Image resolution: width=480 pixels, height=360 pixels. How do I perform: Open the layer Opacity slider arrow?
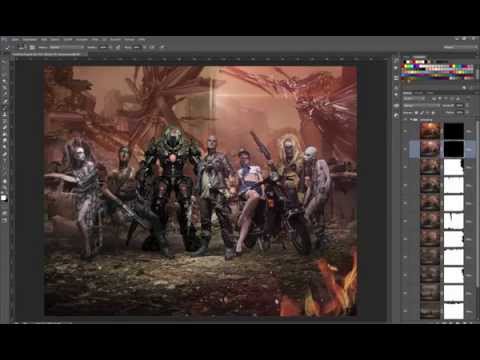coord(468,106)
